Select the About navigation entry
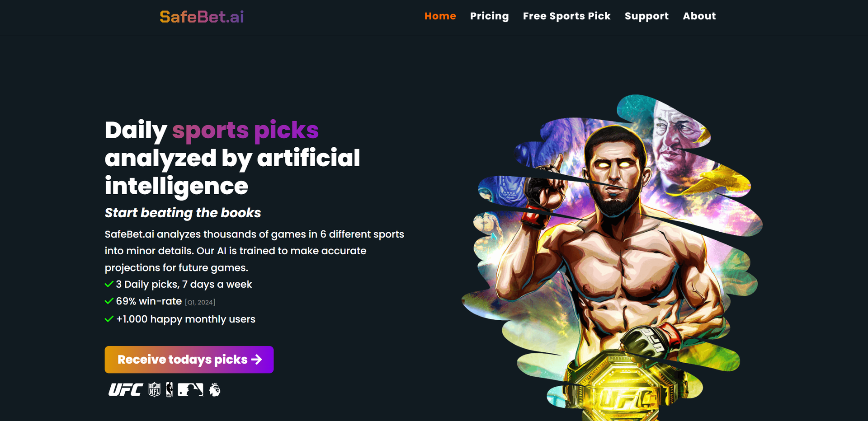Viewport: 868px width, 421px height. (x=699, y=16)
